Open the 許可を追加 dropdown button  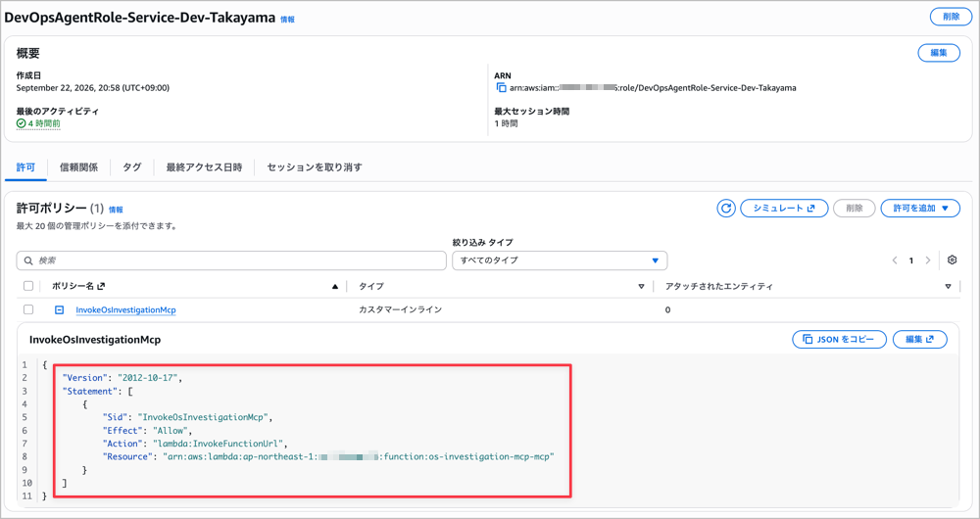click(x=920, y=209)
